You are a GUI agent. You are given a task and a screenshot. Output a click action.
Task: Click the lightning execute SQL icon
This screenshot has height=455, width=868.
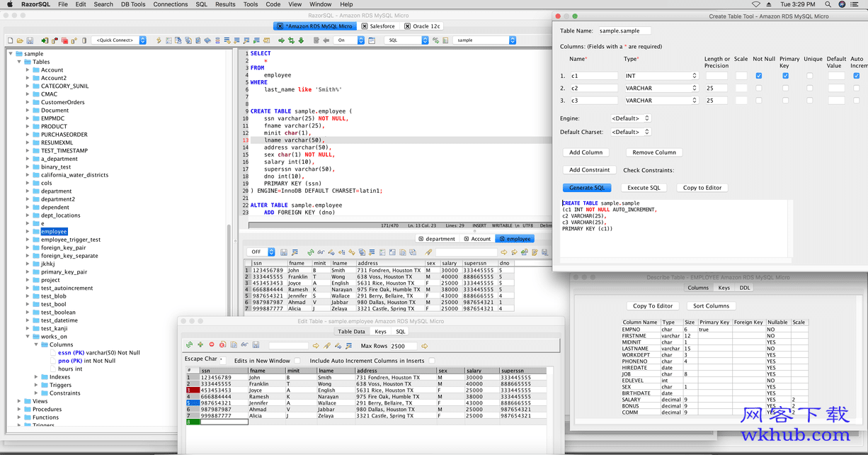(159, 40)
